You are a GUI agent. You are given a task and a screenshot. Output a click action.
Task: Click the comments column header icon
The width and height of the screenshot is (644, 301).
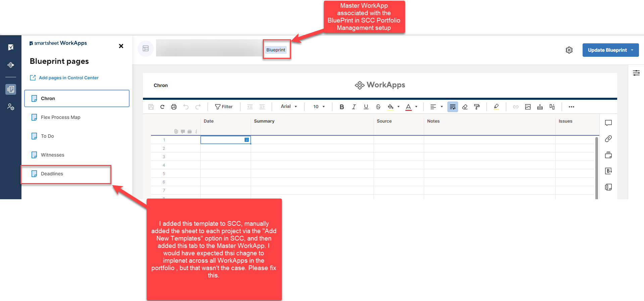183,131
